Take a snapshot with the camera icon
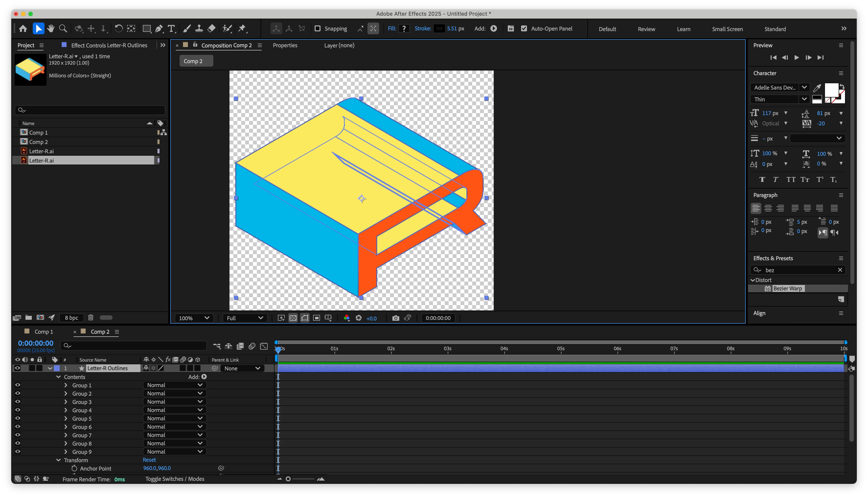This screenshot has width=868, height=497. [396, 318]
